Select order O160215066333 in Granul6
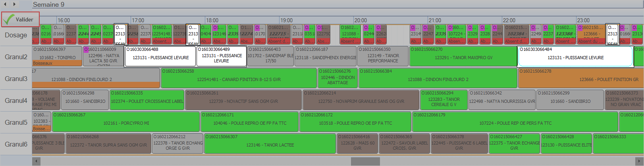This screenshot has height=166, width=644. click(x=618, y=144)
